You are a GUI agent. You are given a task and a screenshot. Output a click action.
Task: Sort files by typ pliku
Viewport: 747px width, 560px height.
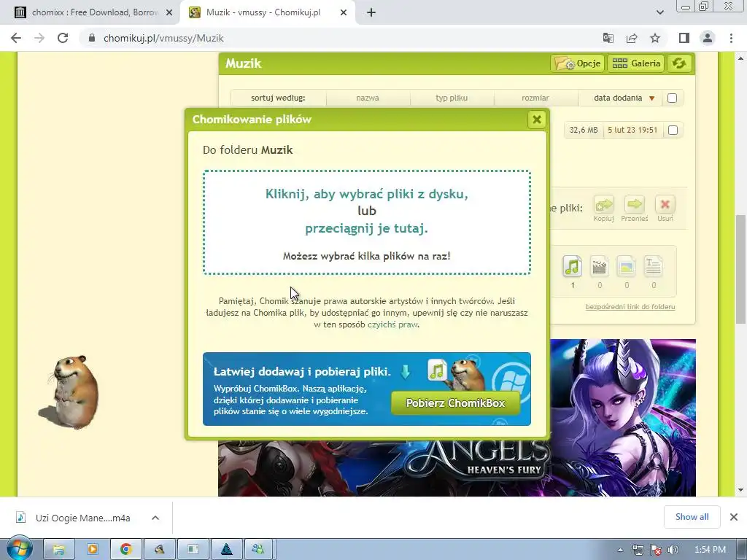pos(452,98)
